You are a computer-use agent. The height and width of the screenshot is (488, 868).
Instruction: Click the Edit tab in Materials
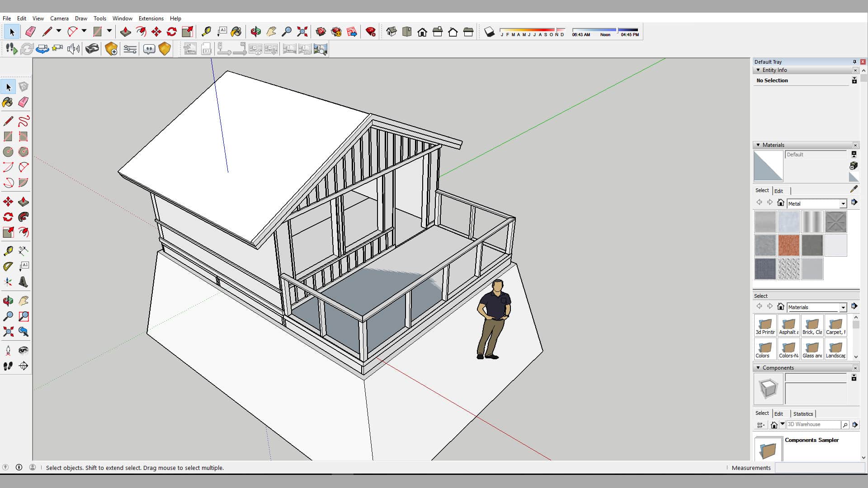click(x=778, y=190)
